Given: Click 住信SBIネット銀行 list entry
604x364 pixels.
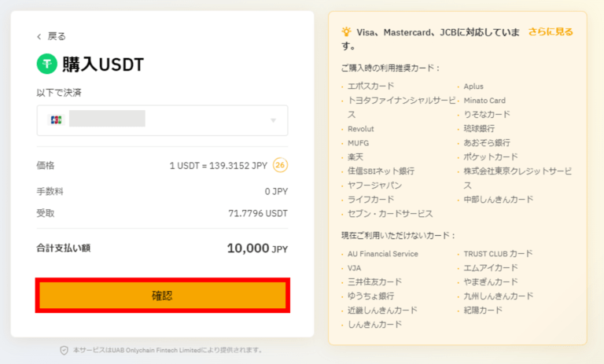Looking at the screenshot, I should 381,171.
